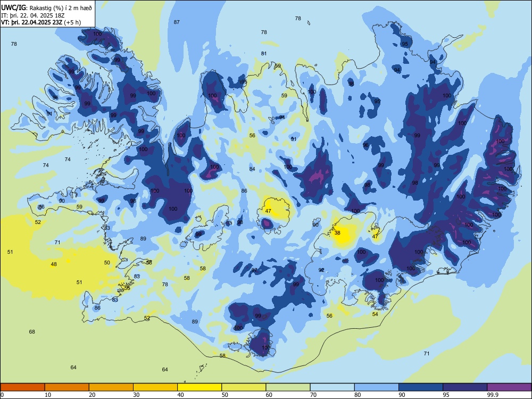Click the amber 20–30 legend swatch

[x=111, y=387]
